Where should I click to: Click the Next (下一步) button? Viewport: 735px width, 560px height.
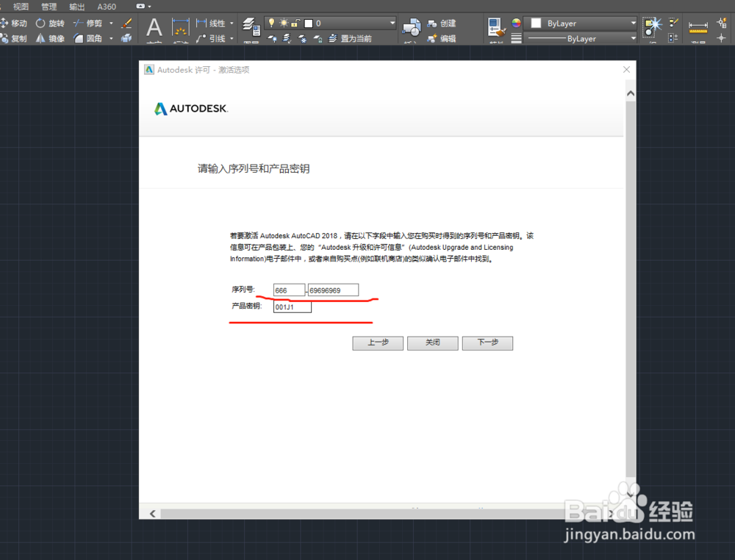[x=487, y=343]
